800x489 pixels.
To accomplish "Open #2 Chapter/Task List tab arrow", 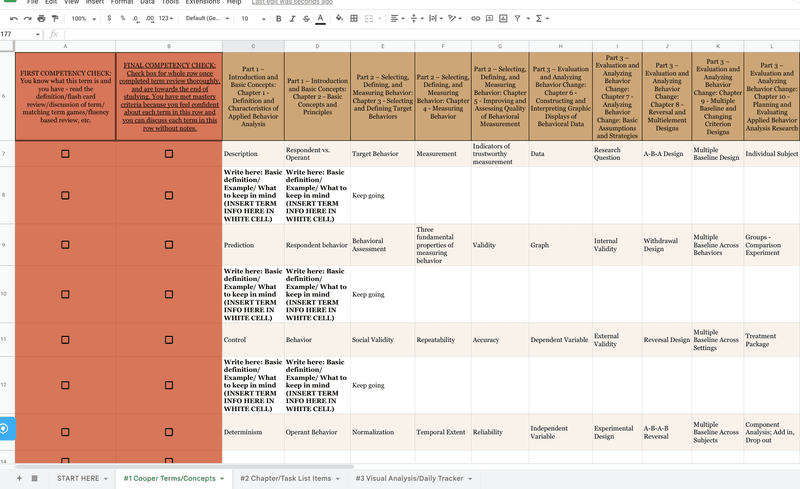I will click(337, 479).
